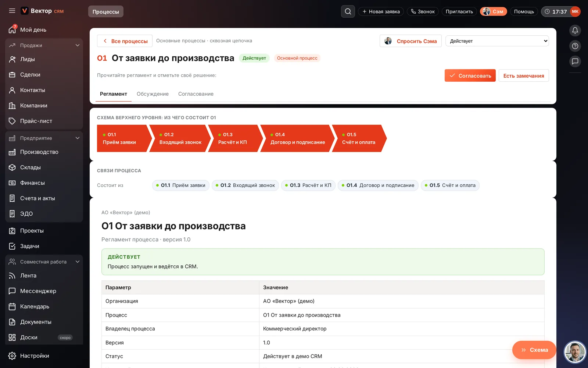The width and height of the screenshot is (588, 368).
Task: Open chip 01.5 Счёт и оплата
Action: pyautogui.click(x=450, y=185)
